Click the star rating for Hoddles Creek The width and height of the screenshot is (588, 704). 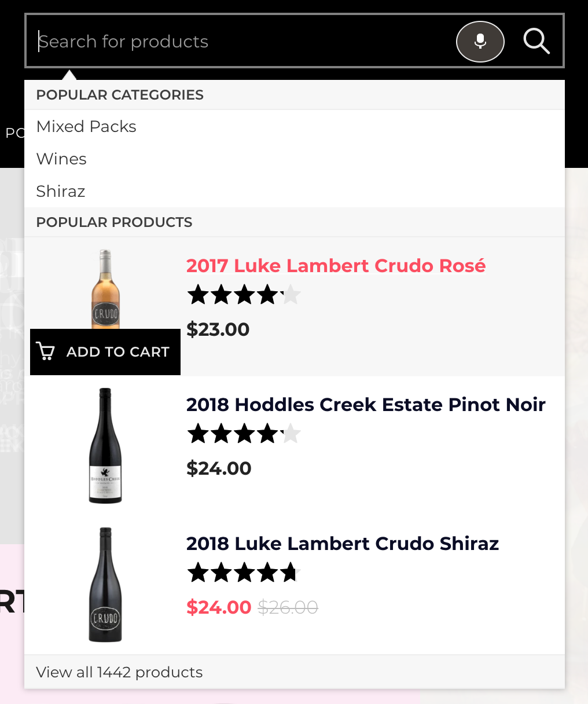[244, 434]
